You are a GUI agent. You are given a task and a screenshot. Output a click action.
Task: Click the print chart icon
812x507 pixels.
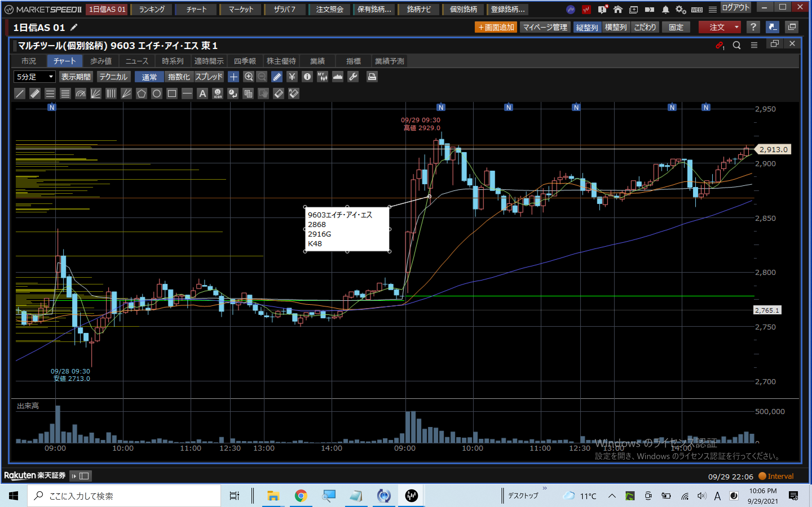372,77
